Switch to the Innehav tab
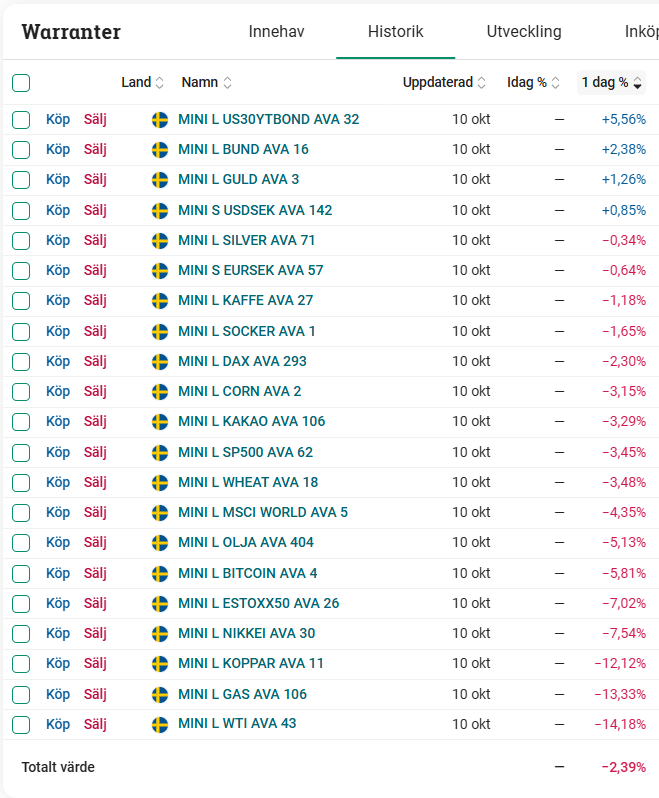The height and width of the screenshot is (798, 659). (276, 32)
